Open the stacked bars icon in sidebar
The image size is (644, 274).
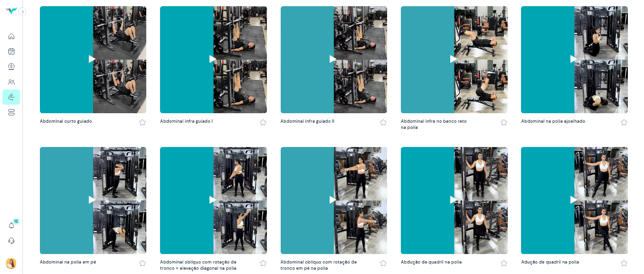point(11,112)
